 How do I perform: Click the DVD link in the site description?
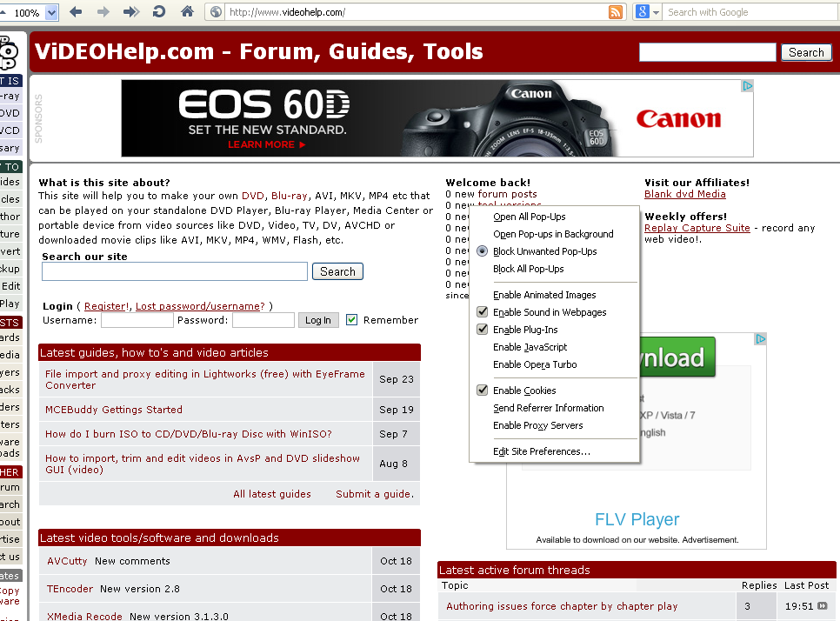pos(253,196)
